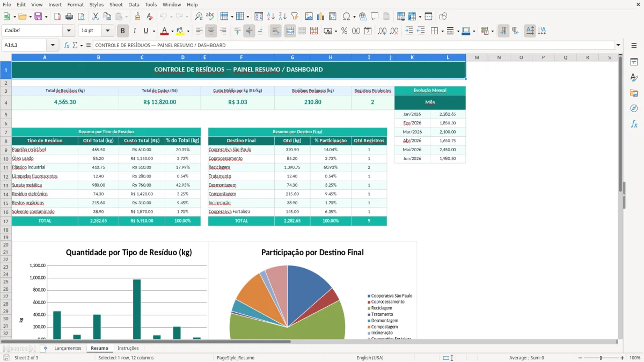644x362 pixels.
Task: Open the Borders dropdown arrow
Action: point(442,31)
